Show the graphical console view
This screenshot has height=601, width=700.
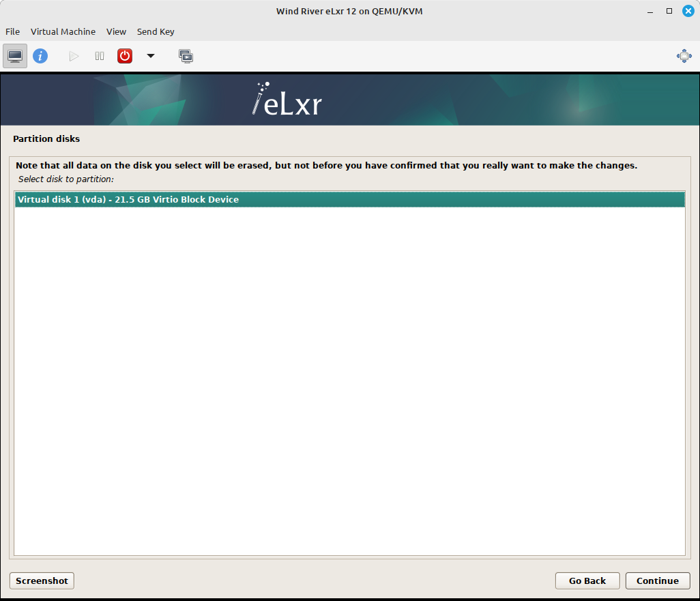15,55
